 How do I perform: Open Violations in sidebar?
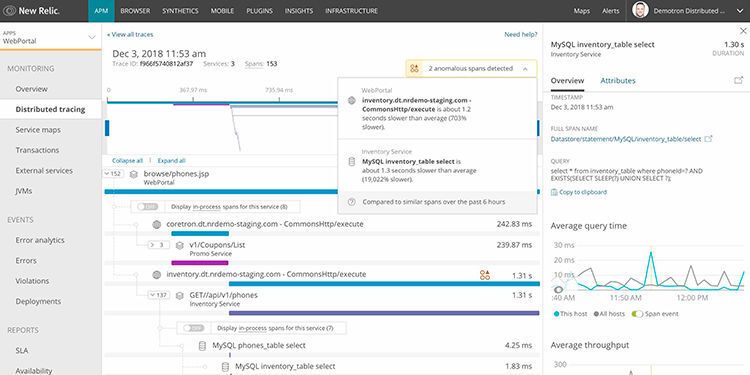[32, 281]
